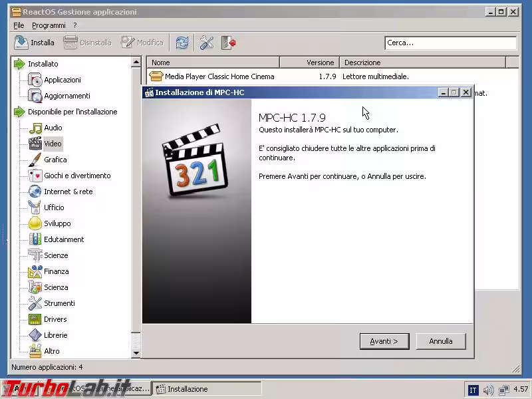
Task: Click the refresh toolbar icon
Action: point(182,43)
